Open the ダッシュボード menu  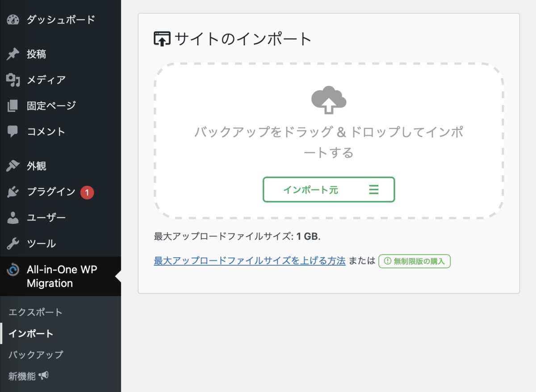(61, 20)
